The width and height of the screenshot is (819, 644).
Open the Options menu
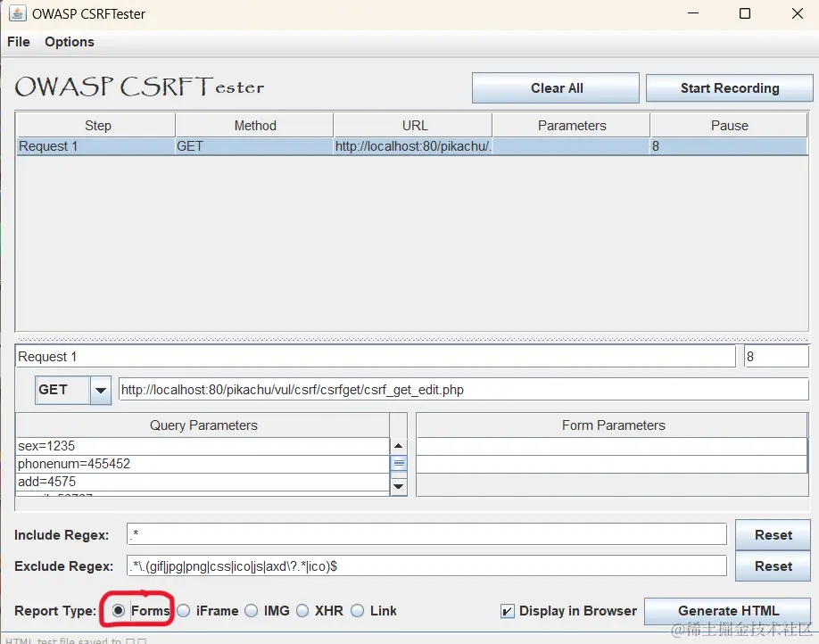(x=70, y=42)
